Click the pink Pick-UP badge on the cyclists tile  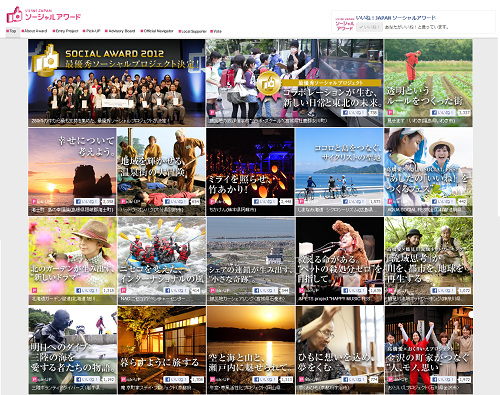click(x=301, y=202)
